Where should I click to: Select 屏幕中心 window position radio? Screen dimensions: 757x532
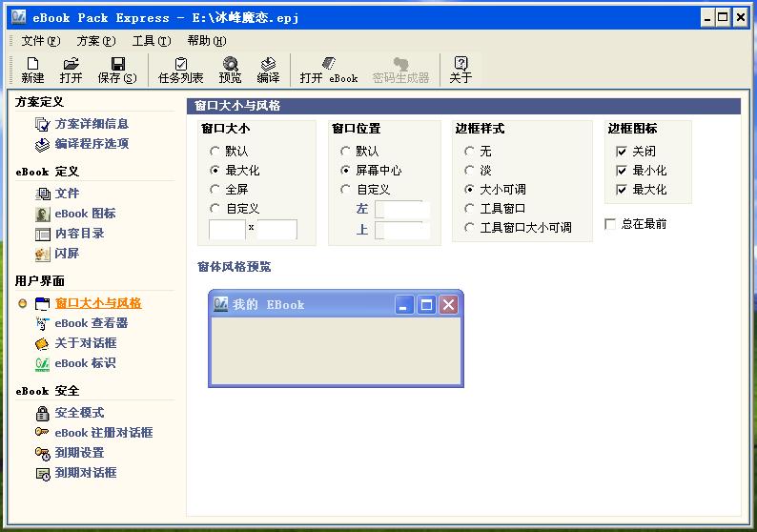tap(345, 170)
